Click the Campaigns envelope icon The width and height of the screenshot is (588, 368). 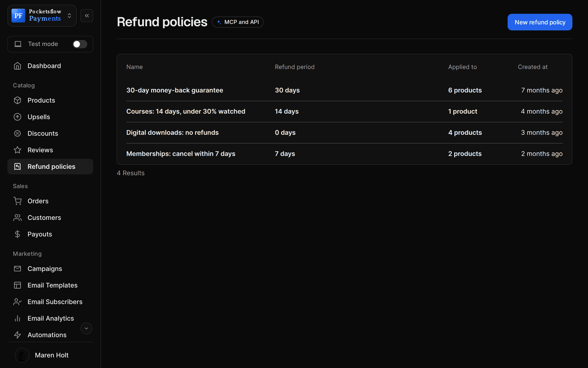point(18,269)
